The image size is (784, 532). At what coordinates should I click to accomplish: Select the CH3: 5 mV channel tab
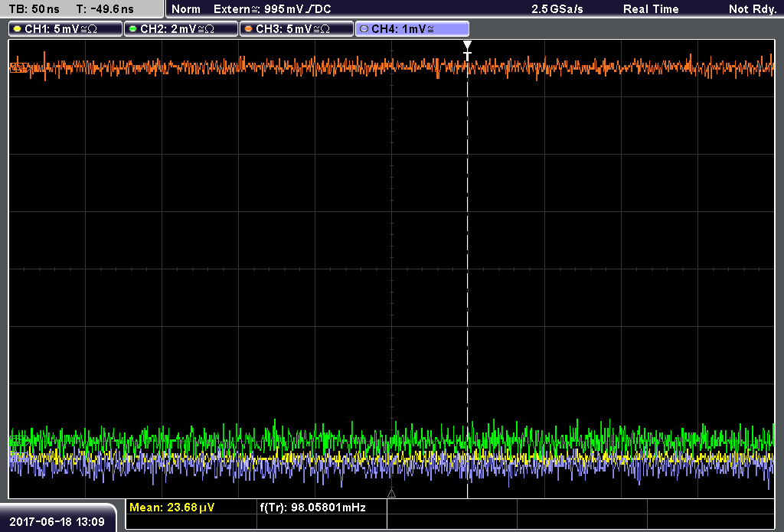click(x=296, y=29)
